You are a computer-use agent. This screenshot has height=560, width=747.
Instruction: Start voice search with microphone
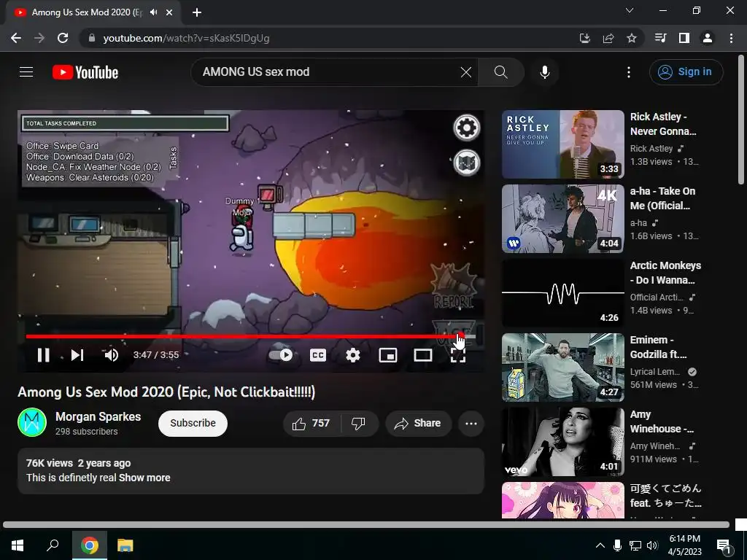tap(544, 72)
